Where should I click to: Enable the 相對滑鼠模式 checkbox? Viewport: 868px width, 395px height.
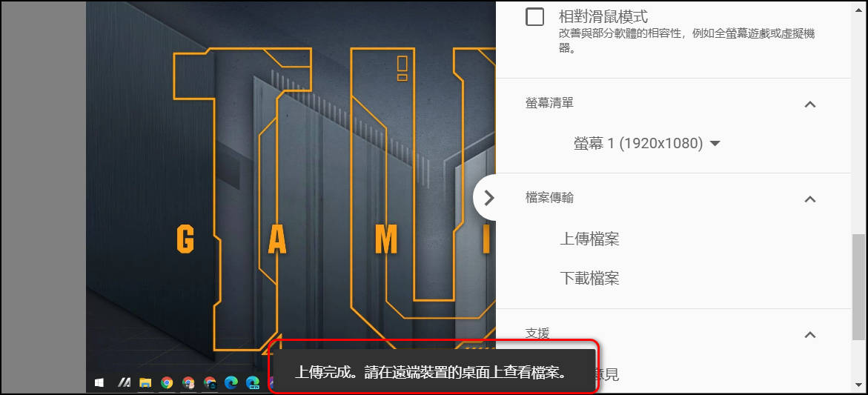click(x=534, y=16)
